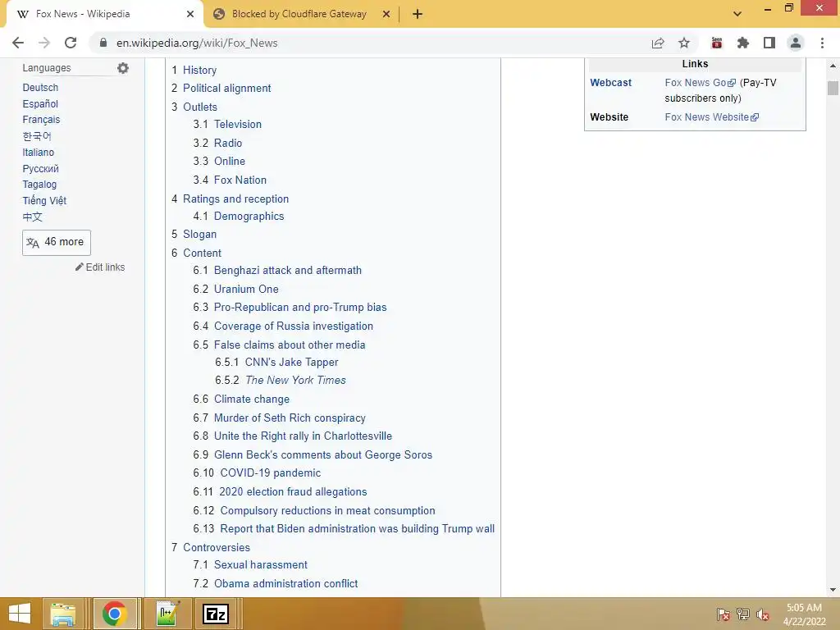Click the Action Center flag tray icon
This screenshot has height=630, width=840.
(724, 614)
